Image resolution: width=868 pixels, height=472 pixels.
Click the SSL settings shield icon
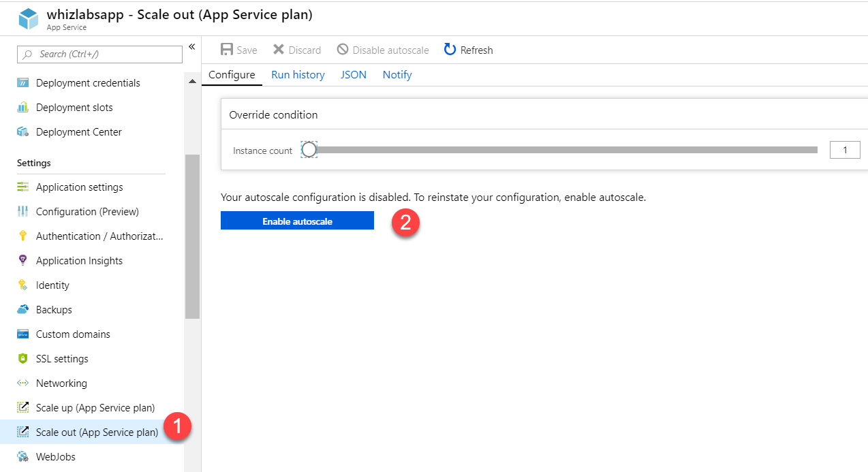coord(23,359)
